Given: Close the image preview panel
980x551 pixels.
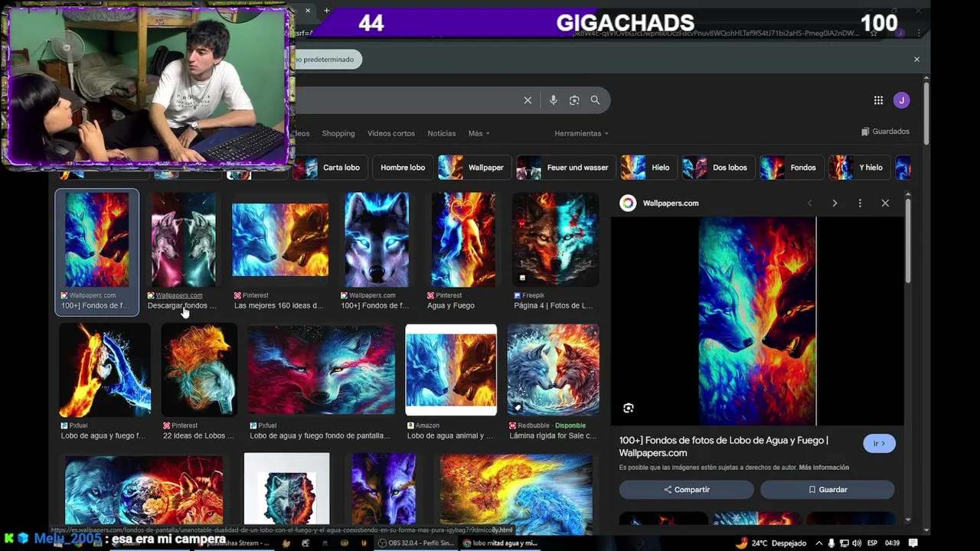Looking at the screenshot, I should pyautogui.click(x=885, y=203).
